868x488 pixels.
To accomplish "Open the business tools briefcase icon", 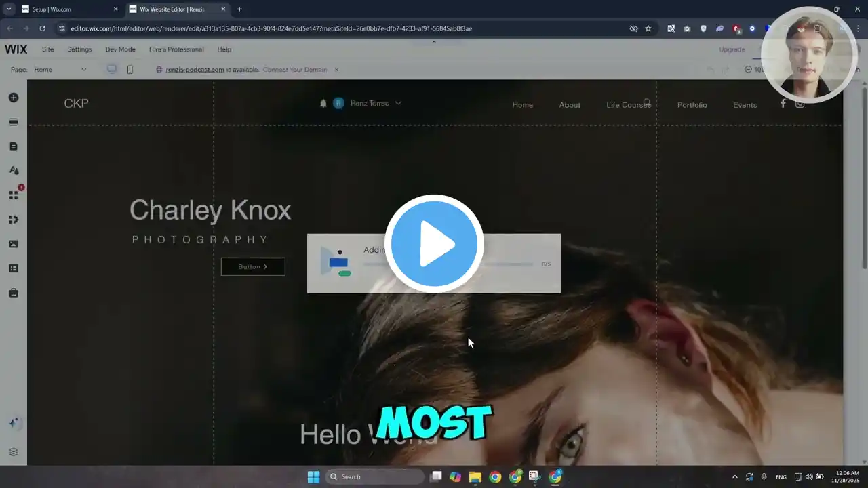I will point(14,293).
